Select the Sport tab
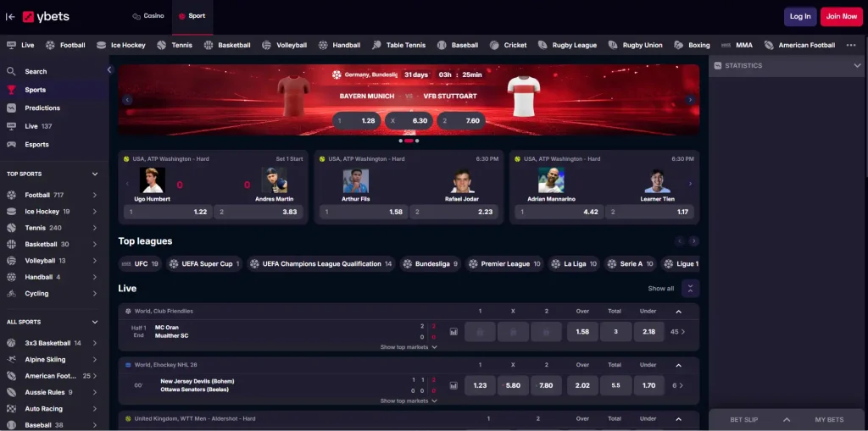 pyautogui.click(x=192, y=16)
